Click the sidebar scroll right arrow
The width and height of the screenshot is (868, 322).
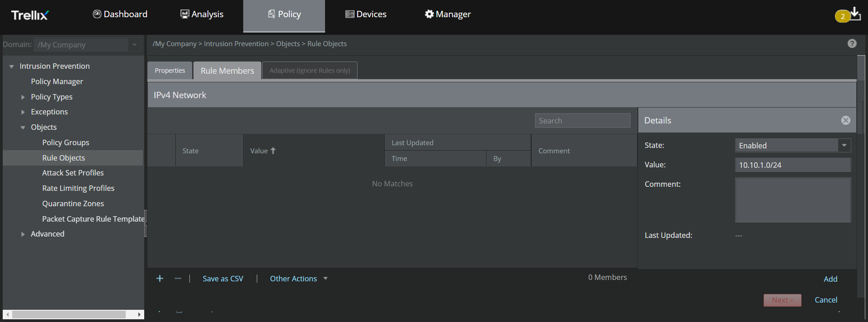click(x=139, y=314)
